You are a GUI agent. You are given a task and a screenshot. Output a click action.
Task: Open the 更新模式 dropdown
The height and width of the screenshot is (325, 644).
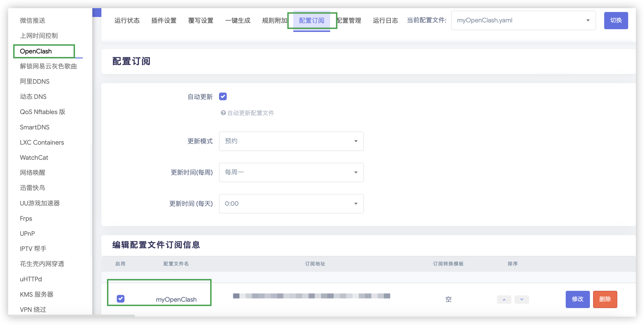[291, 141]
